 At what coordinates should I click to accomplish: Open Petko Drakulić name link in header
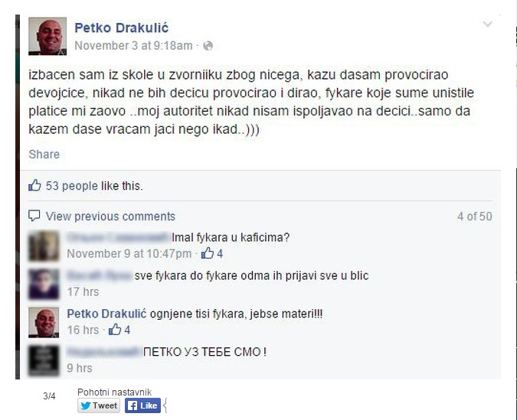[121, 28]
